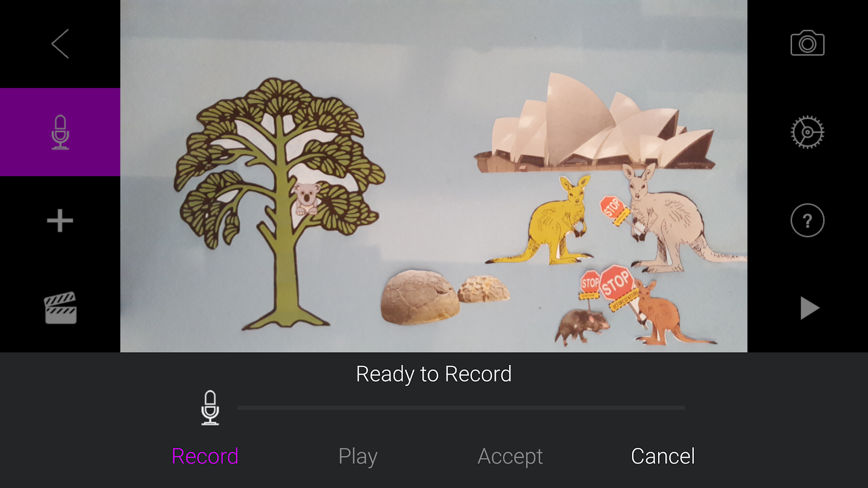Click the audio recording progress bar

[461, 408]
